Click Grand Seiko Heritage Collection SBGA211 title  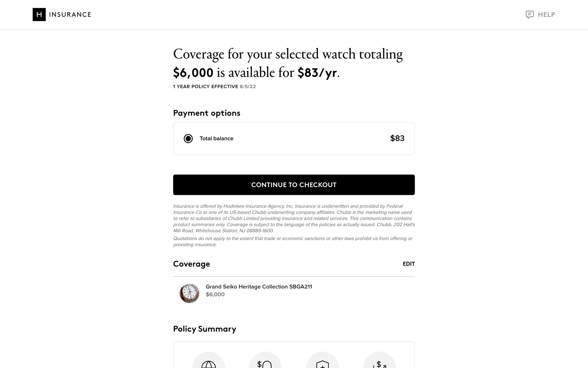click(x=259, y=287)
